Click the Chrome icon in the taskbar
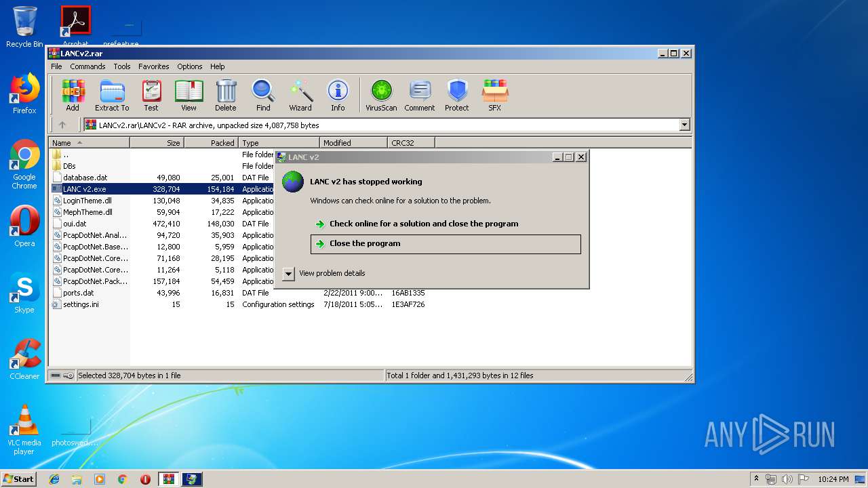Image resolution: width=868 pixels, height=488 pixels. tap(122, 479)
